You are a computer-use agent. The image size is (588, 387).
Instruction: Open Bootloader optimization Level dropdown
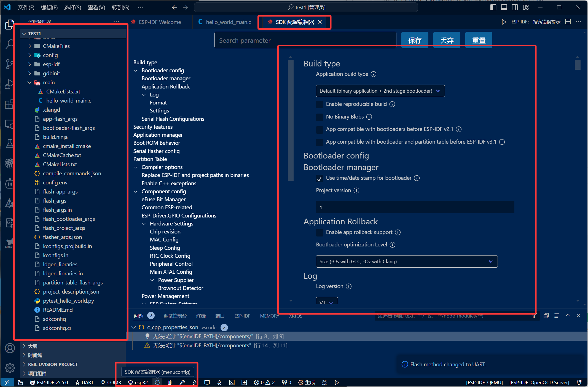pyautogui.click(x=407, y=262)
